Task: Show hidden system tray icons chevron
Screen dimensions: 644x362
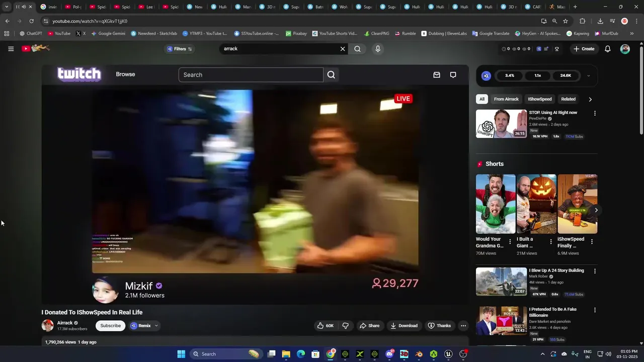Action: [542, 354]
